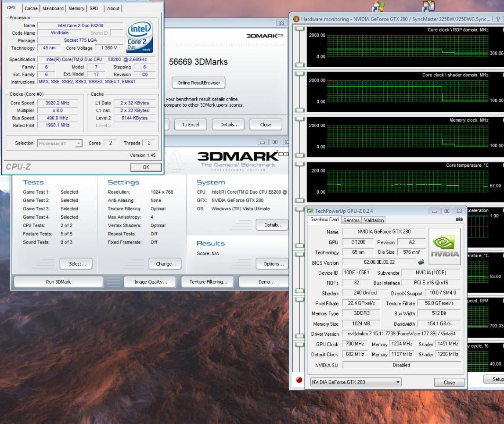
Task: Switch to the CPU tab in CPU-Z
Action: (x=11, y=8)
